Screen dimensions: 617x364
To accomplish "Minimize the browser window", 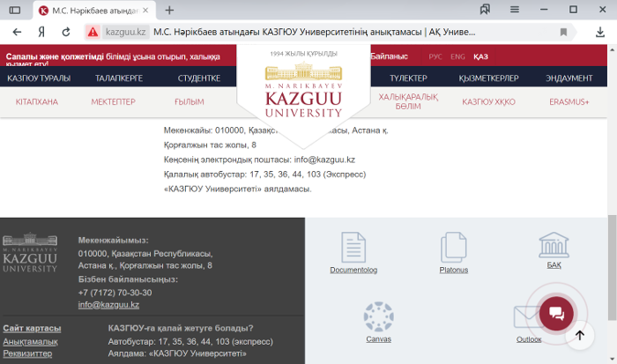I will pyautogui.click(x=544, y=10).
